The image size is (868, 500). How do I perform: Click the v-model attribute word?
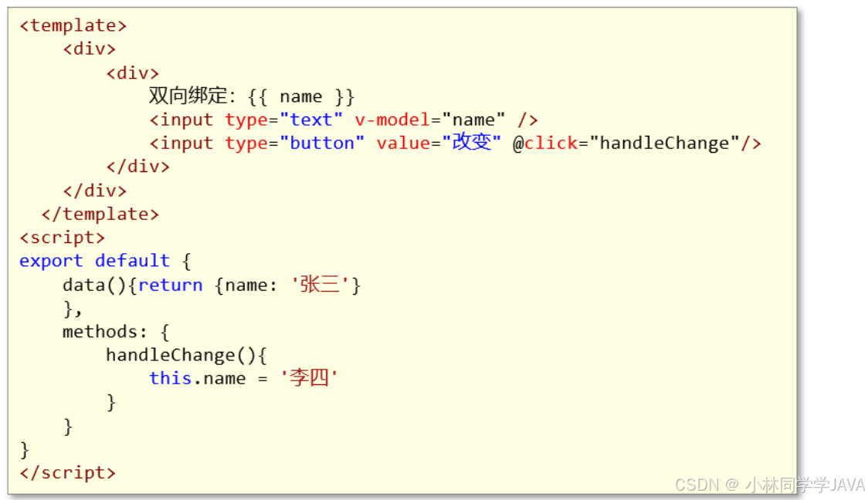point(392,120)
